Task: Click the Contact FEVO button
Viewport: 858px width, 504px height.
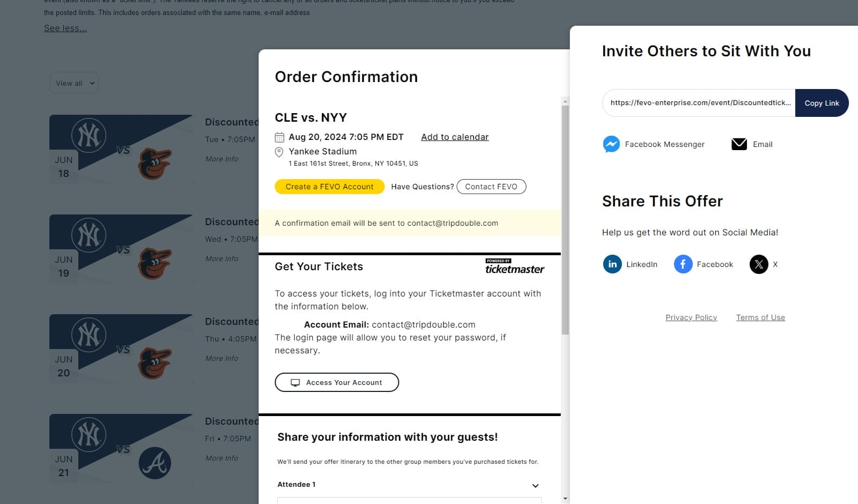Action: (x=491, y=187)
